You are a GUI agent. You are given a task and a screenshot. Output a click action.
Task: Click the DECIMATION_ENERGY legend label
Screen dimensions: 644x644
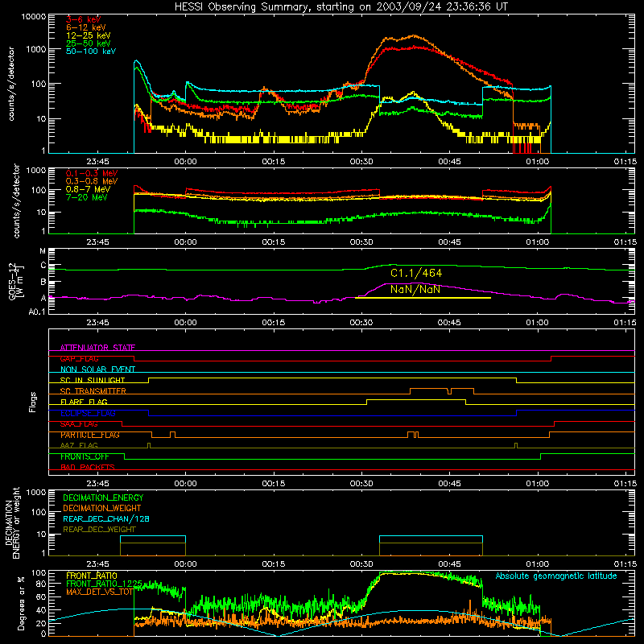[x=103, y=497]
